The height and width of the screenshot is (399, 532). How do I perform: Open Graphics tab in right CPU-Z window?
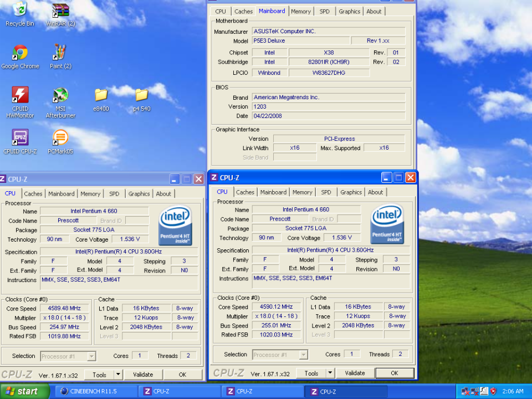[x=351, y=192]
